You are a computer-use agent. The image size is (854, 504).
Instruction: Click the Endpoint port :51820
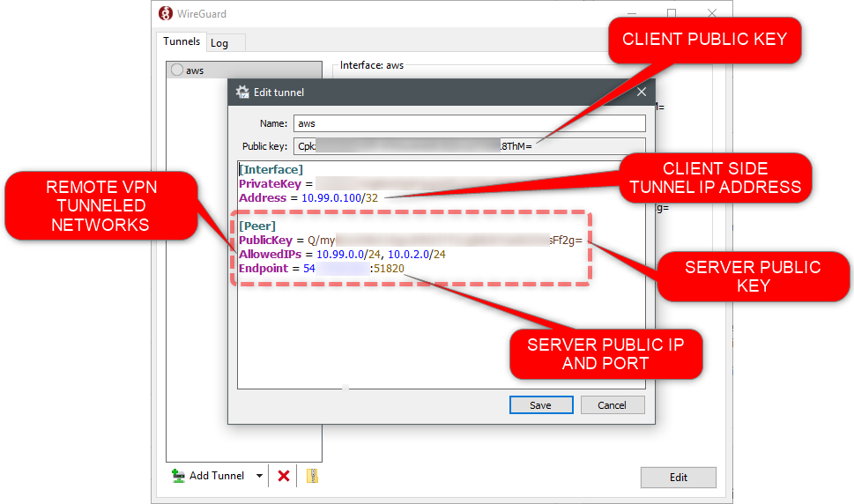pyautogui.click(x=387, y=269)
